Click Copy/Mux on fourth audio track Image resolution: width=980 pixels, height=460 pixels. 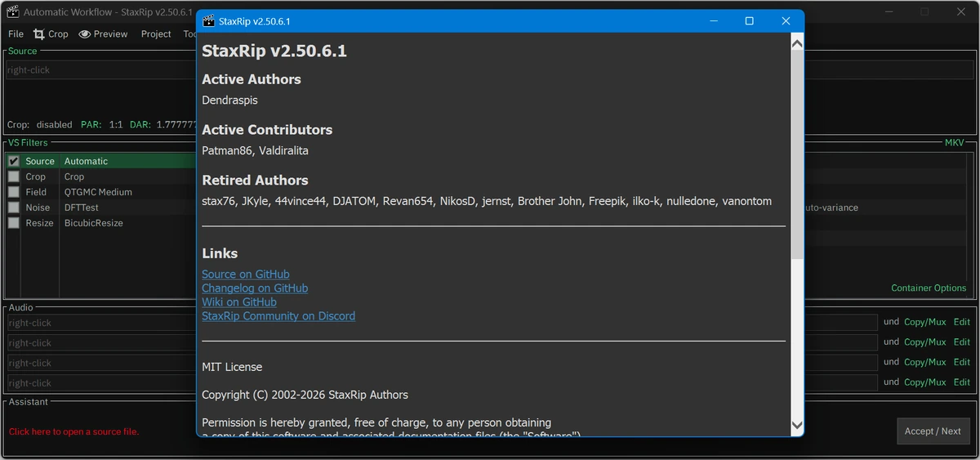click(x=924, y=382)
